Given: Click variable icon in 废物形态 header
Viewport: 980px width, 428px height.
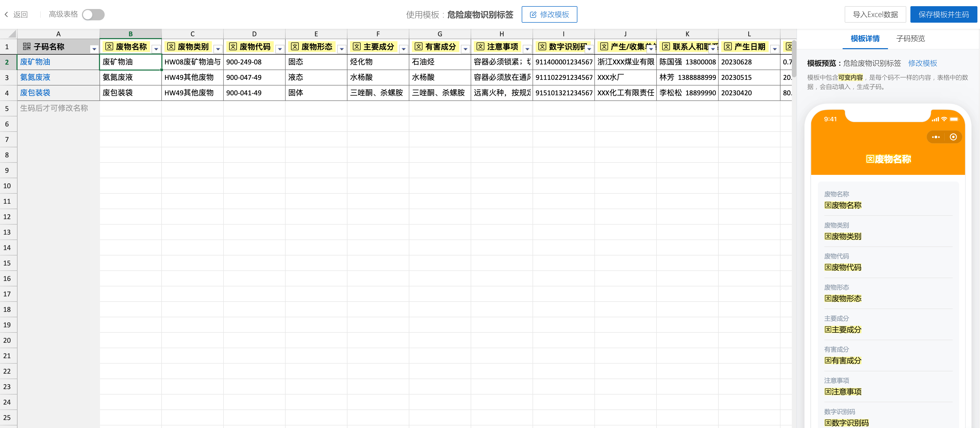Looking at the screenshot, I should [x=295, y=46].
